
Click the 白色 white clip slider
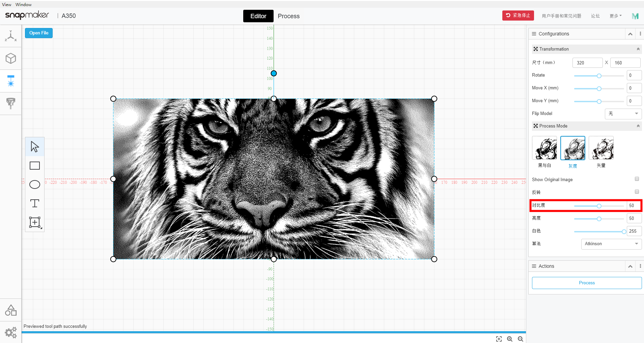599,232
